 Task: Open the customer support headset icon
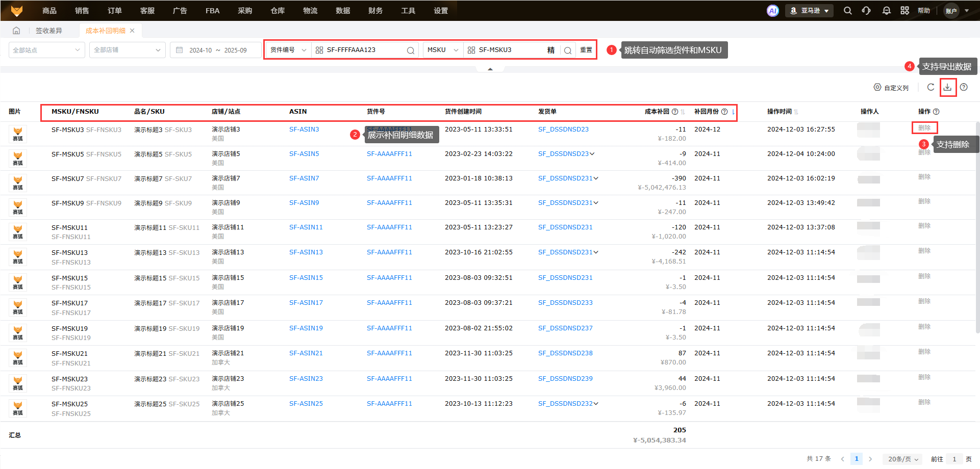click(x=866, y=11)
